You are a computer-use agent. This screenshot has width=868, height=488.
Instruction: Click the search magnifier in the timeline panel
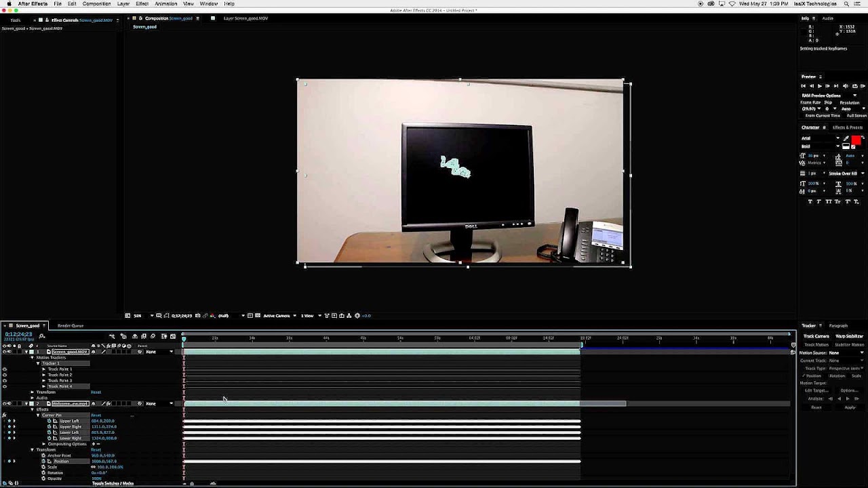[x=41, y=335]
